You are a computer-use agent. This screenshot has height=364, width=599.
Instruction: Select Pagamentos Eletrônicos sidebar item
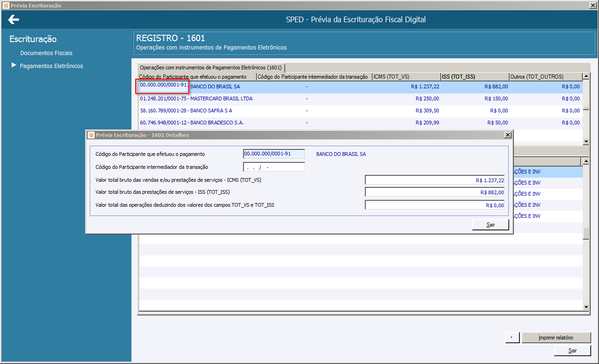tap(51, 66)
